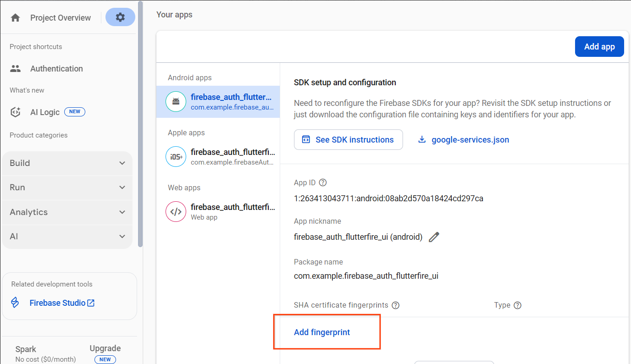
Task: Download the google-services.json file
Action: pyautogui.click(x=463, y=139)
